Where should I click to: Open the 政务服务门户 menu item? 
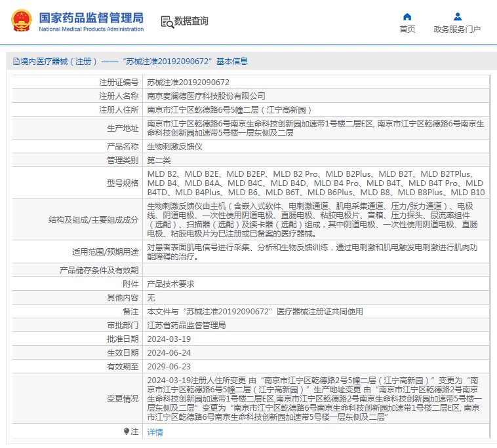coord(457,29)
